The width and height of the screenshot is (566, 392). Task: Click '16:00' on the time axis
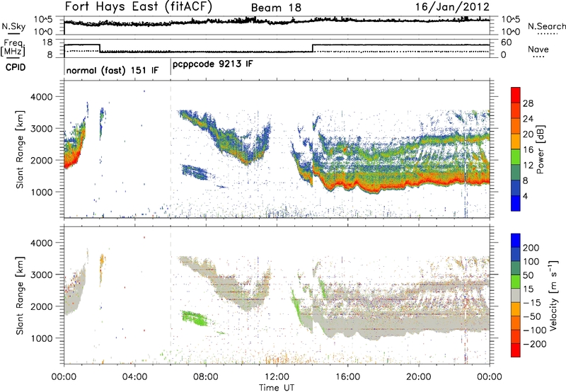point(347,377)
